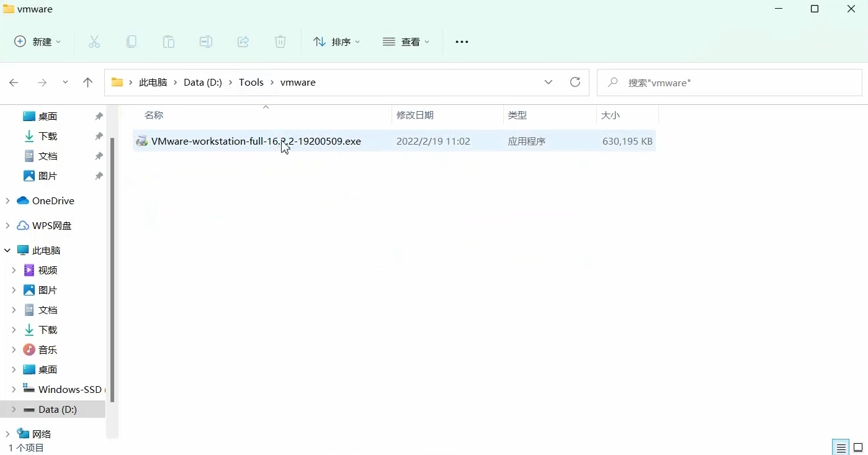Sort by the 大小 column header

(611, 115)
